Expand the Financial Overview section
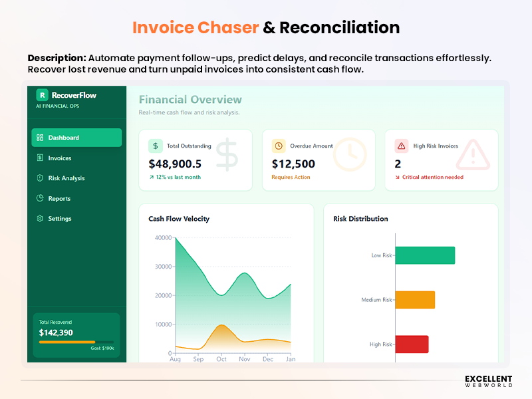The image size is (532, 399). 190,99
